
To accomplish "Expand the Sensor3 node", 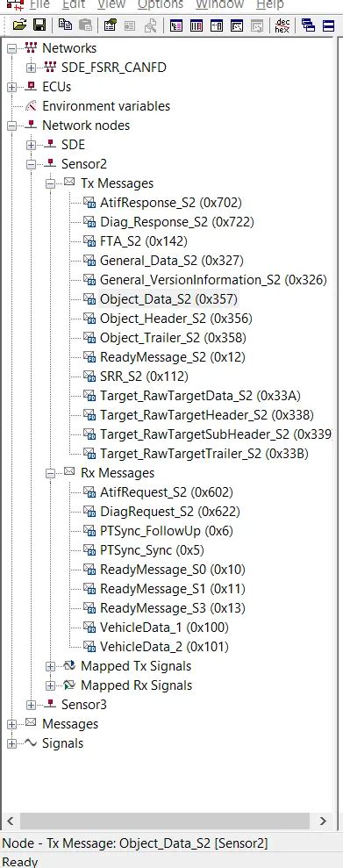I will coord(31,705).
